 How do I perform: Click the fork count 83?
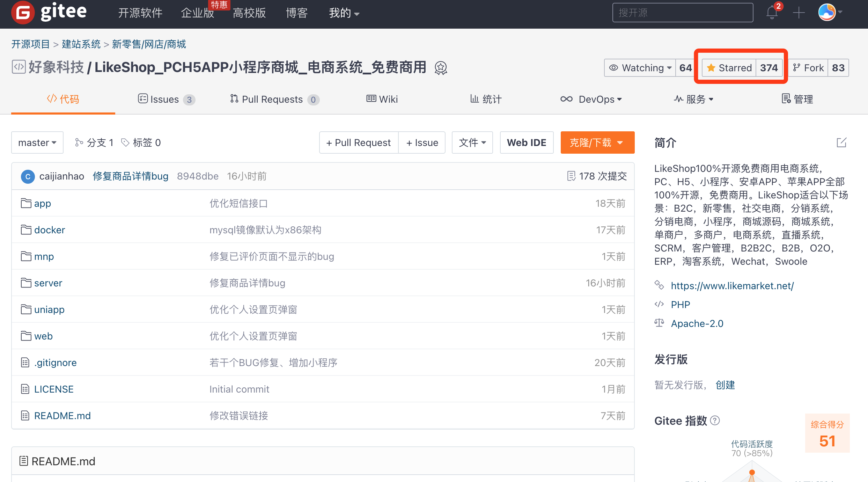(838, 68)
